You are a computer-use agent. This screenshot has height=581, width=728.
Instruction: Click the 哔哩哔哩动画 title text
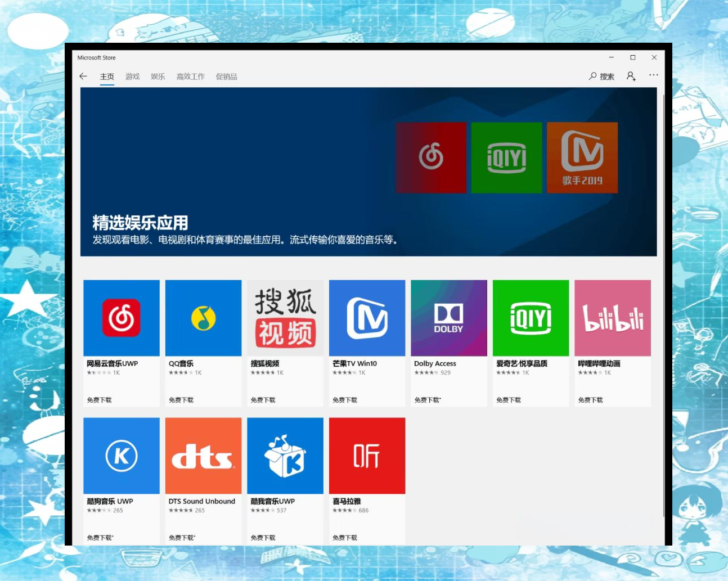[x=599, y=363]
